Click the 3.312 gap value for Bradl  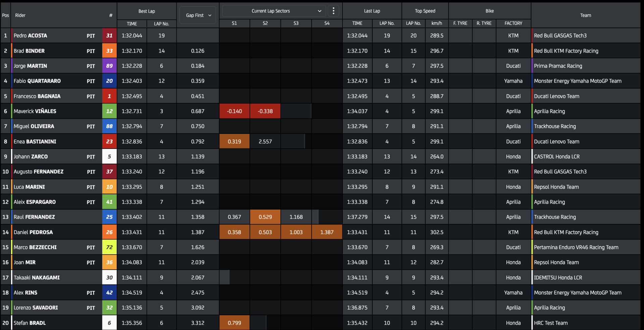point(198,323)
